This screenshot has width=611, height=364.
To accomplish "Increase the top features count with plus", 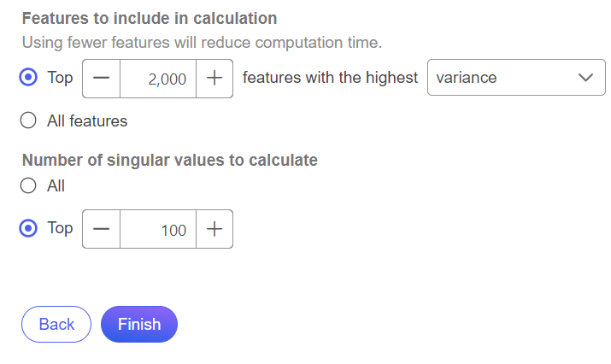I will pyautogui.click(x=214, y=78).
